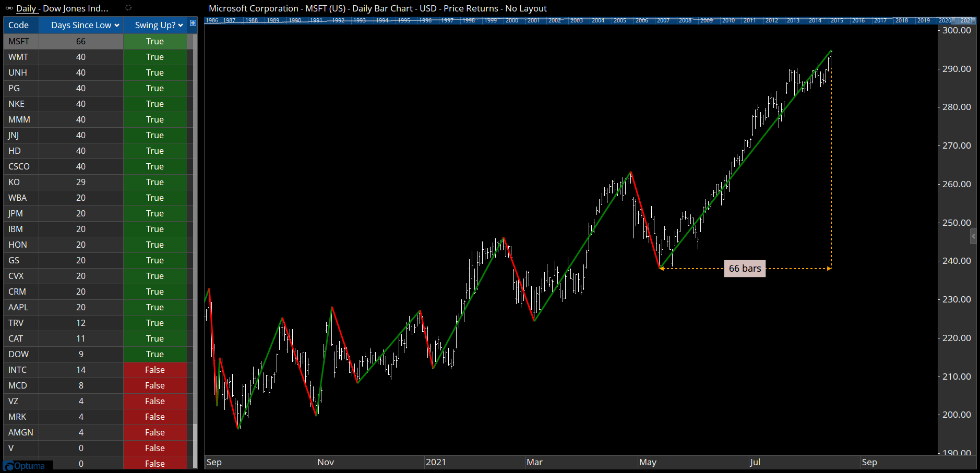The image size is (980, 473).
Task: Click the collapse arrow on the chart's right edge
Action: pos(973,236)
